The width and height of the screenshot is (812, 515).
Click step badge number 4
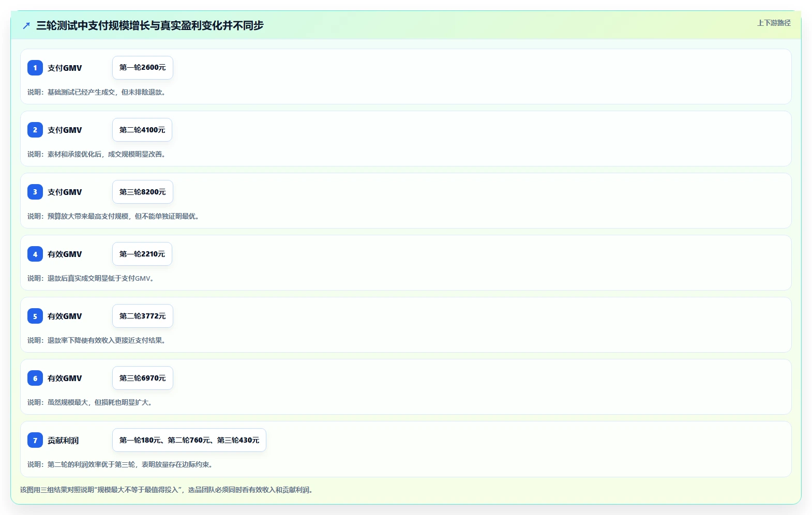click(35, 254)
